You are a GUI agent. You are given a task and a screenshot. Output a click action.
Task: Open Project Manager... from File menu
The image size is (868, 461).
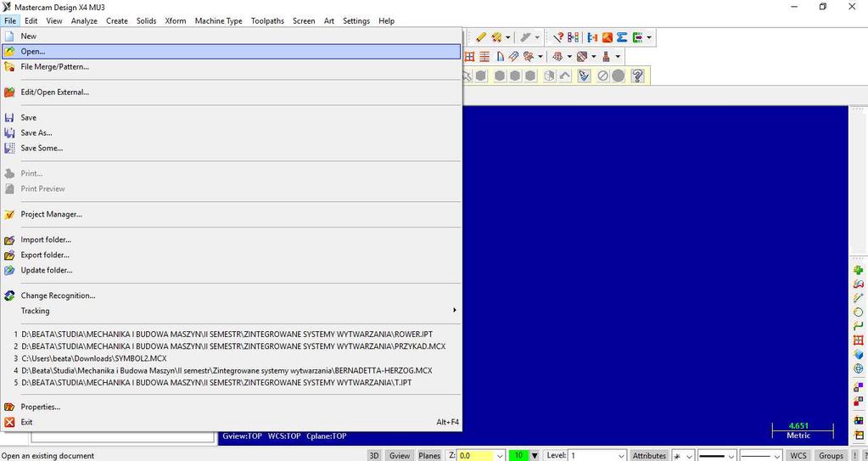pos(232,214)
